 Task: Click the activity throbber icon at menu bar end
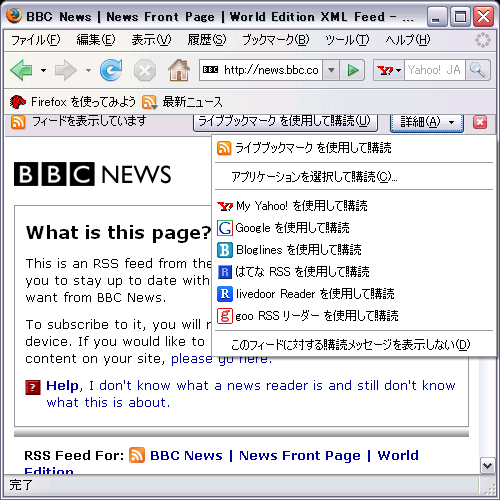pyautogui.click(x=483, y=40)
